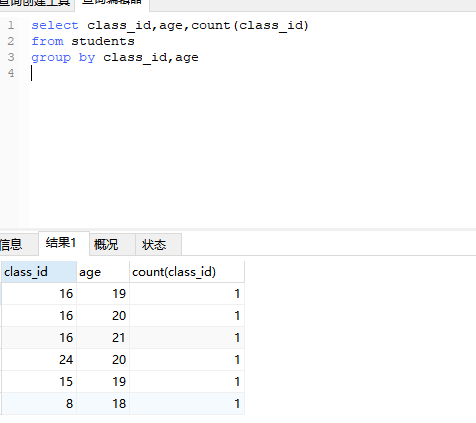This screenshot has height=423, width=476.
Task: Click the age cell showing 18
Action: (103, 404)
